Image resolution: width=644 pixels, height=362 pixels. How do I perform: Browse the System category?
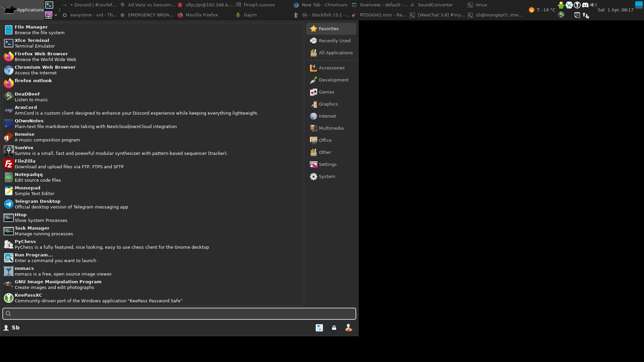(x=331, y=177)
